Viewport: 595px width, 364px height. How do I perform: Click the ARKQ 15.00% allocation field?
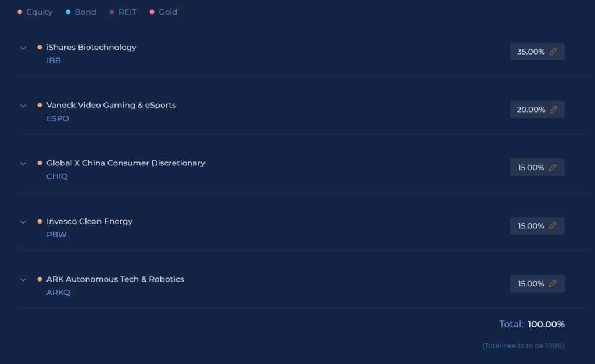537,284
